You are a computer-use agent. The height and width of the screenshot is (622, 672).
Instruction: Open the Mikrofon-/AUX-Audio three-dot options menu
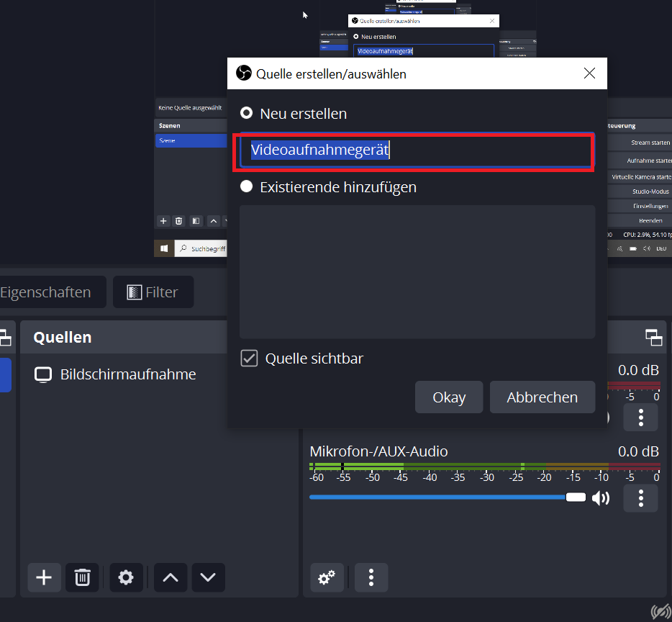point(640,497)
